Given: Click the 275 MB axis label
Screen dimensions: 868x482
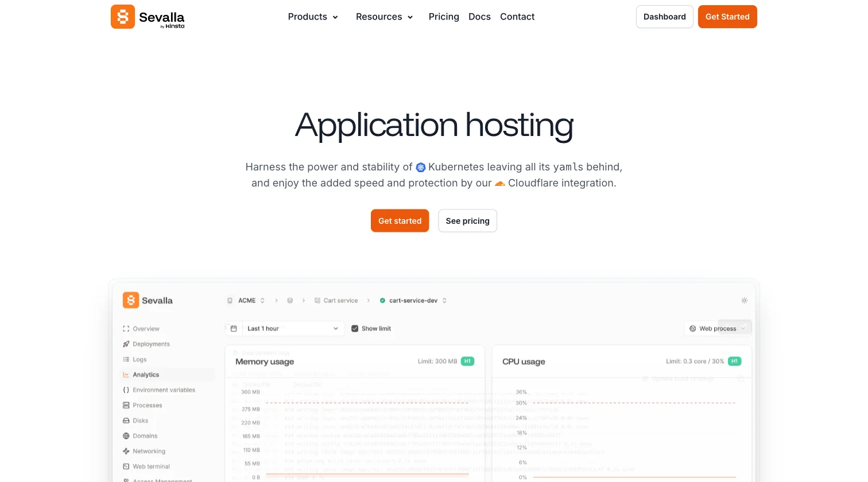Looking at the screenshot, I should [251, 409].
